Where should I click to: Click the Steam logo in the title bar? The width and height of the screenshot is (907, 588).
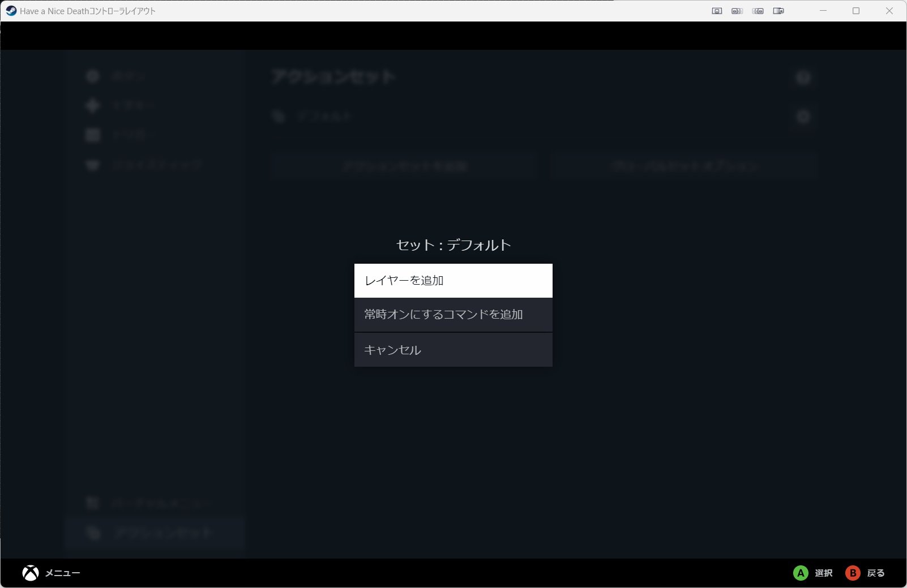(x=11, y=11)
